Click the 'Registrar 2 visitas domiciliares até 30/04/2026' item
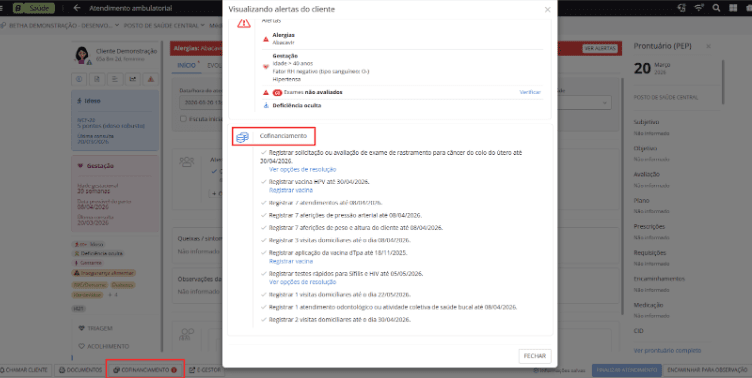Viewport: 752px width, 378px height. coord(340,319)
